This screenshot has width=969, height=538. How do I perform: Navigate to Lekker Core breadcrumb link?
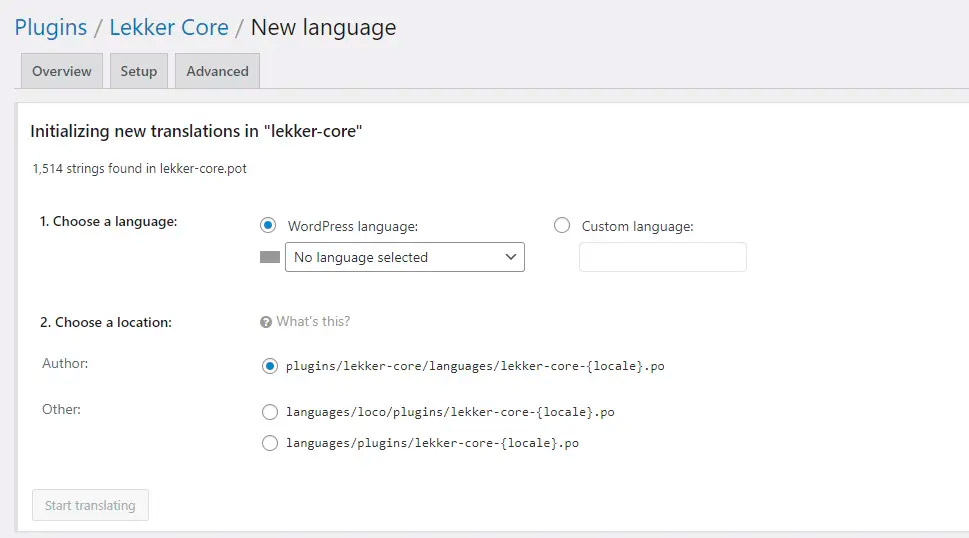169,27
